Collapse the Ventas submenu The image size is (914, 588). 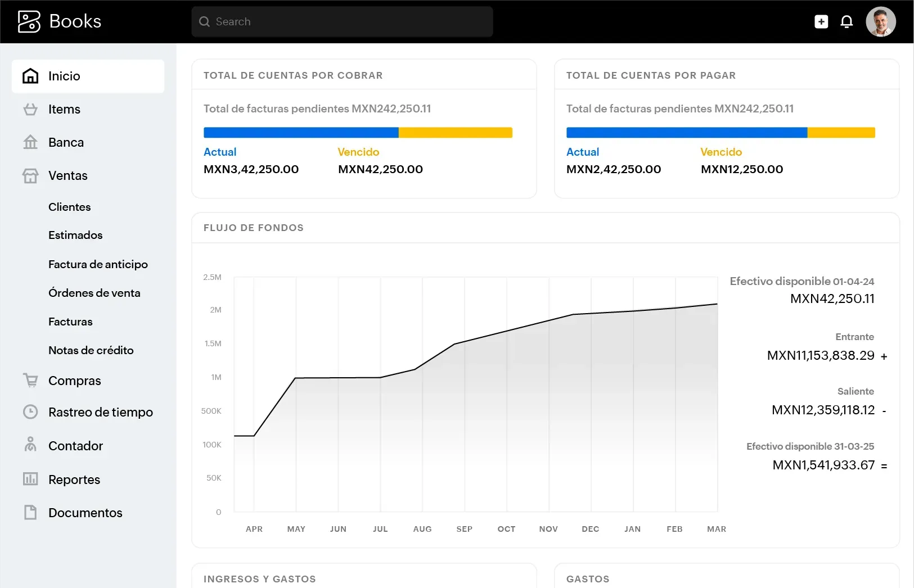click(67, 175)
